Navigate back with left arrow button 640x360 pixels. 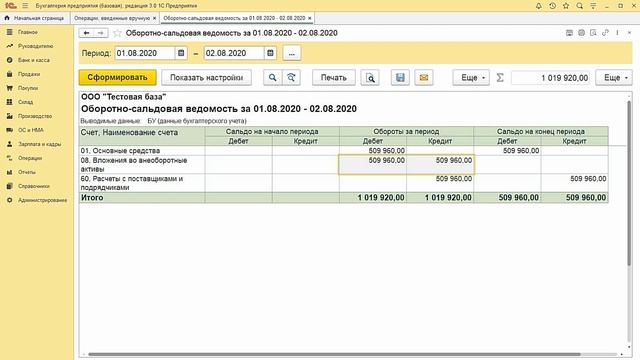pos(87,33)
